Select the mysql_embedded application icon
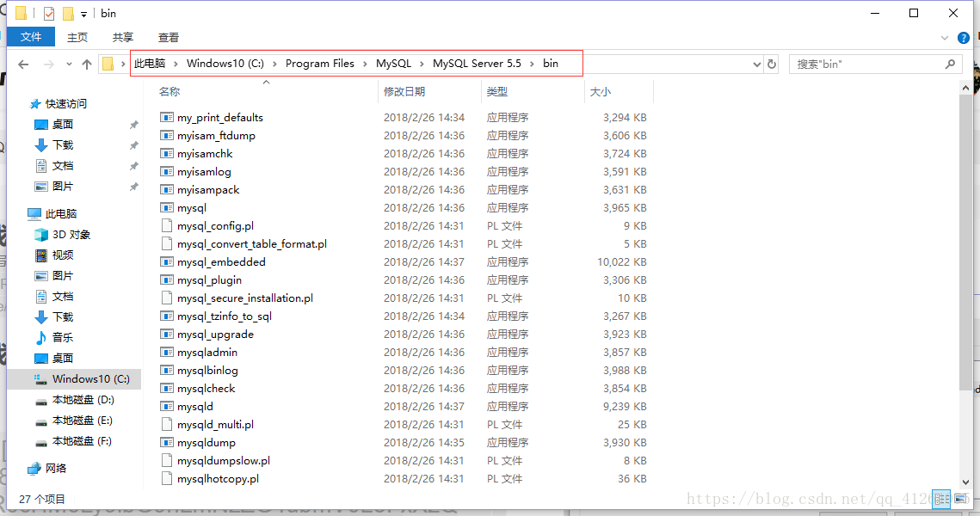The height and width of the screenshot is (516, 980). (166, 261)
